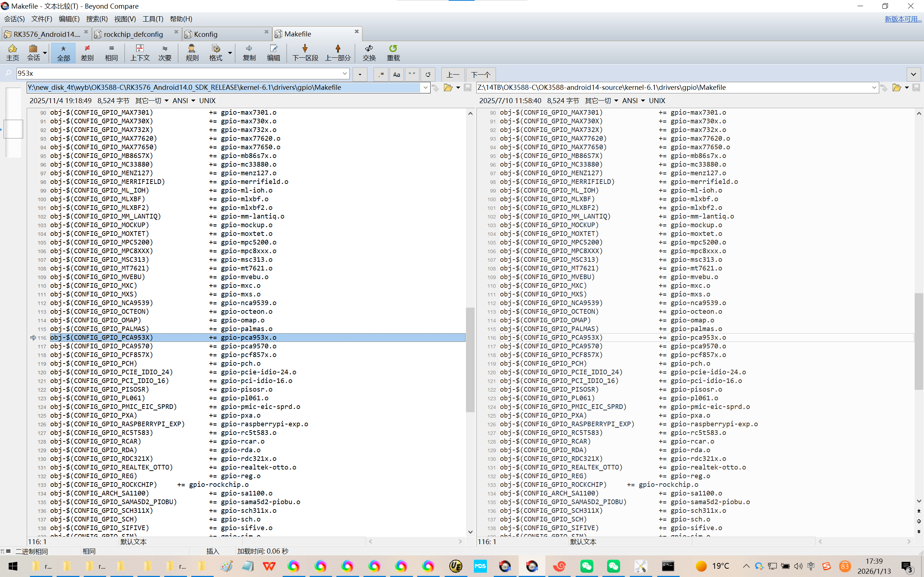Expand the 格式 format dropdown arrow

[230, 53]
